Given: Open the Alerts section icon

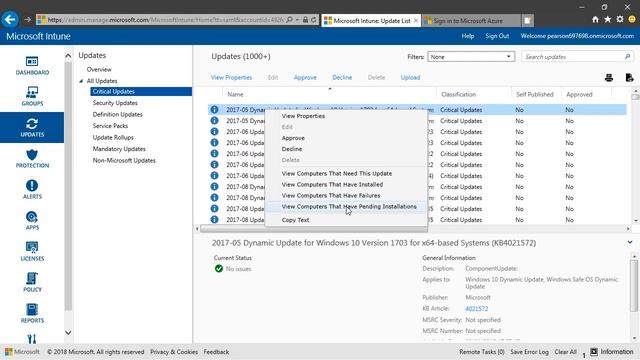Looking at the screenshot, I should (32, 186).
